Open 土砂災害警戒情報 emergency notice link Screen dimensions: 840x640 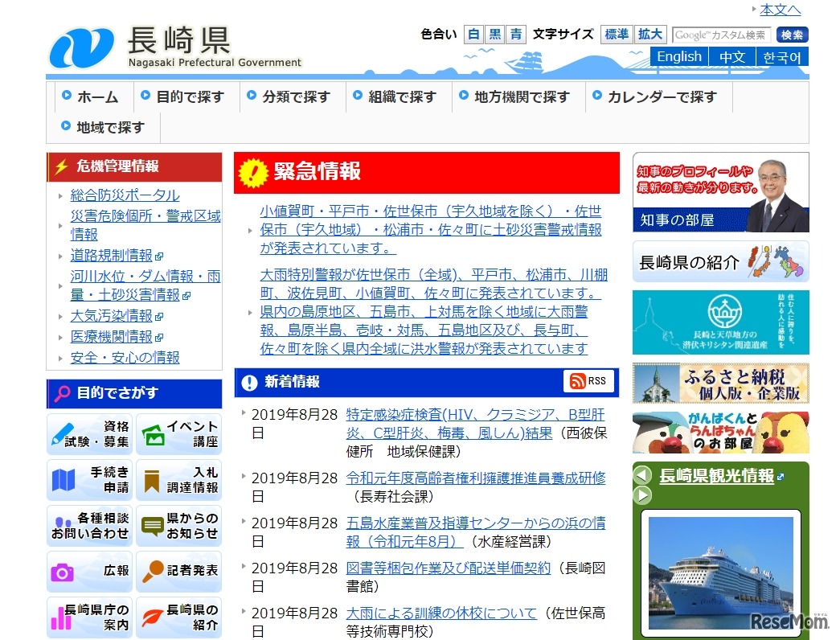(431, 229)
